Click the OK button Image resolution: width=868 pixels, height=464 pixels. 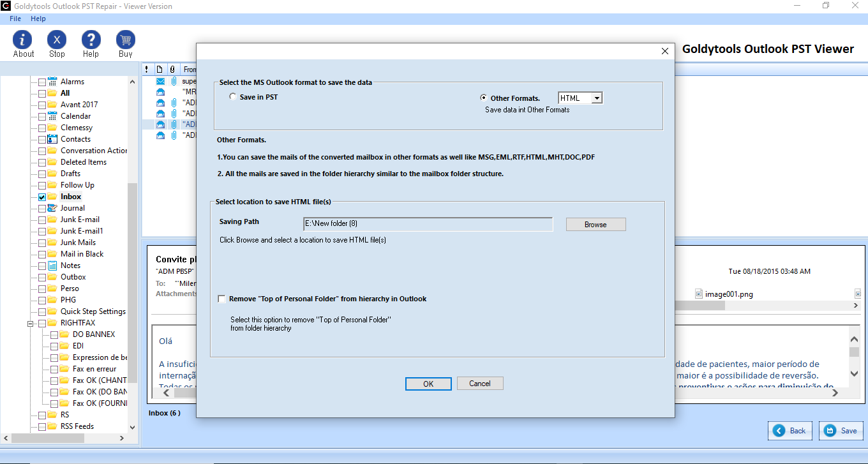tap(428, 384)
